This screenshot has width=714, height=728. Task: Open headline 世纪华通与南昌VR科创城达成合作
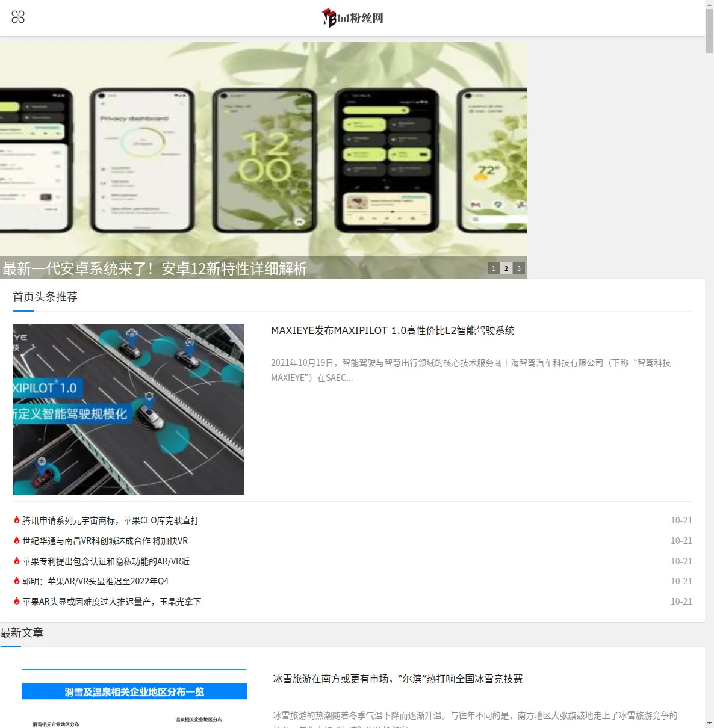[x=105, y=541]
